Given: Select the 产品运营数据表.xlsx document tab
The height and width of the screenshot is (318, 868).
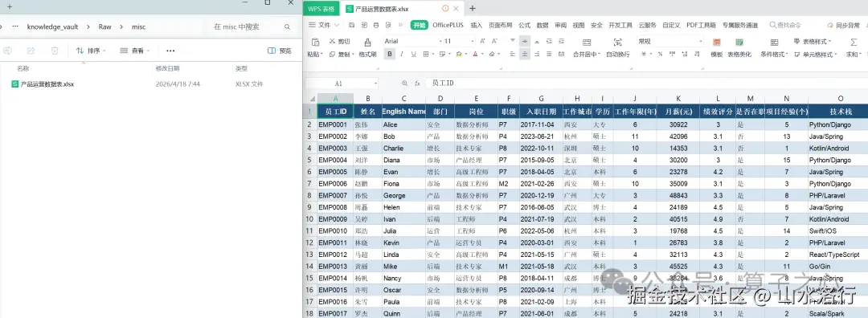Looking at the screenshot, I should pyautogui.click(x=402, y=8).
